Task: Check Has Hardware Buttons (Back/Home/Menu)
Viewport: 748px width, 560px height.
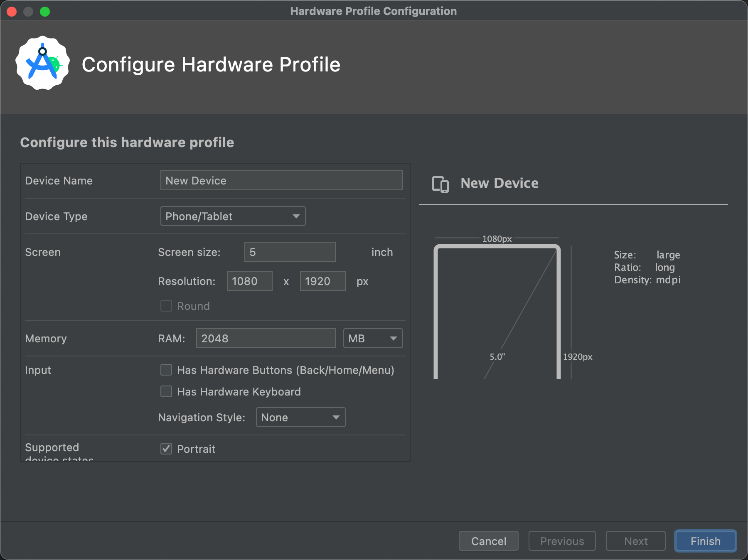Action: tap(166, 370)
